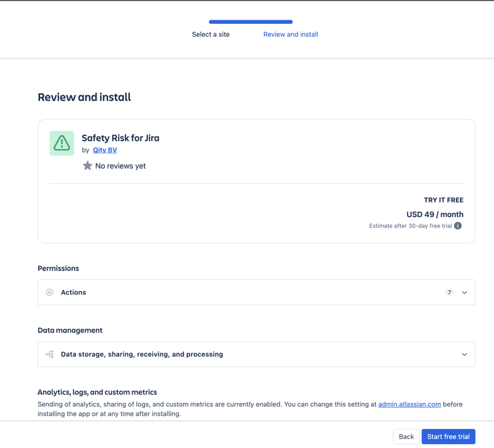Open the Qity BV vendor link
Screen dimensions: 494x448
pyautogui.click(x=105, y=150)
